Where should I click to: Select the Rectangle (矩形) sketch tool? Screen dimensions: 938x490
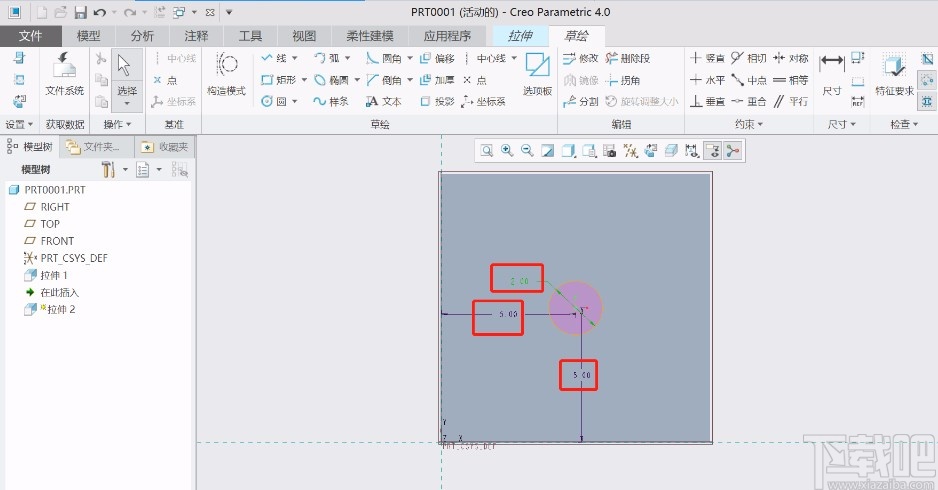[x=278, y=80]
